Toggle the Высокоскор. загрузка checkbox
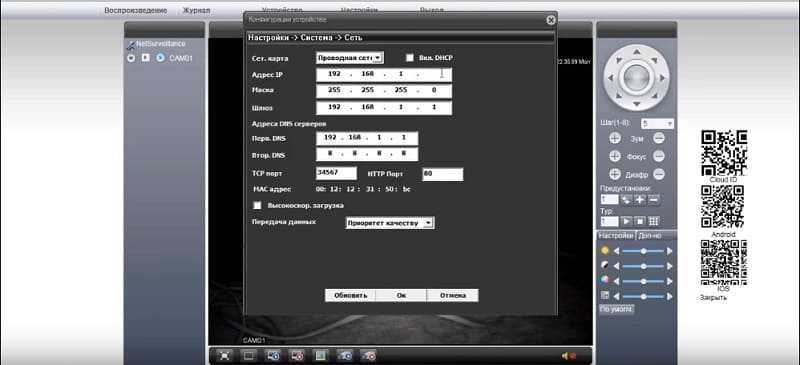Screen dimensions: 800x365 tap(257, 205)
